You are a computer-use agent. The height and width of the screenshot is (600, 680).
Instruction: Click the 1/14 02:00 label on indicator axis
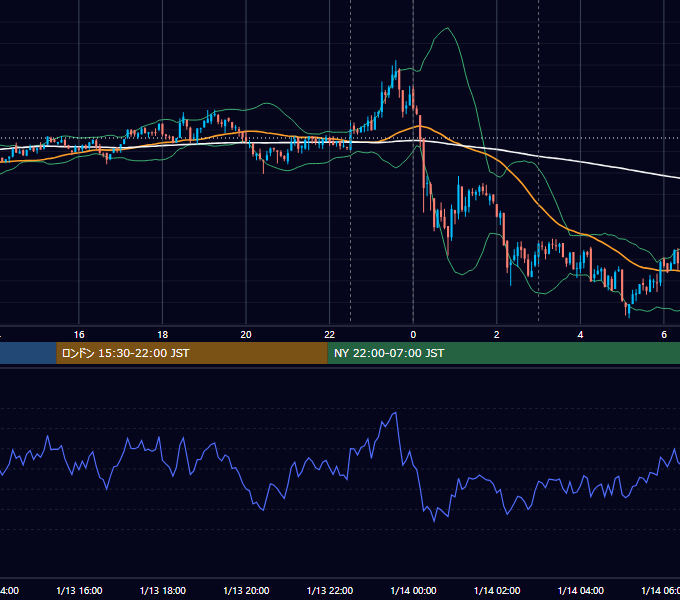(497, 590)
